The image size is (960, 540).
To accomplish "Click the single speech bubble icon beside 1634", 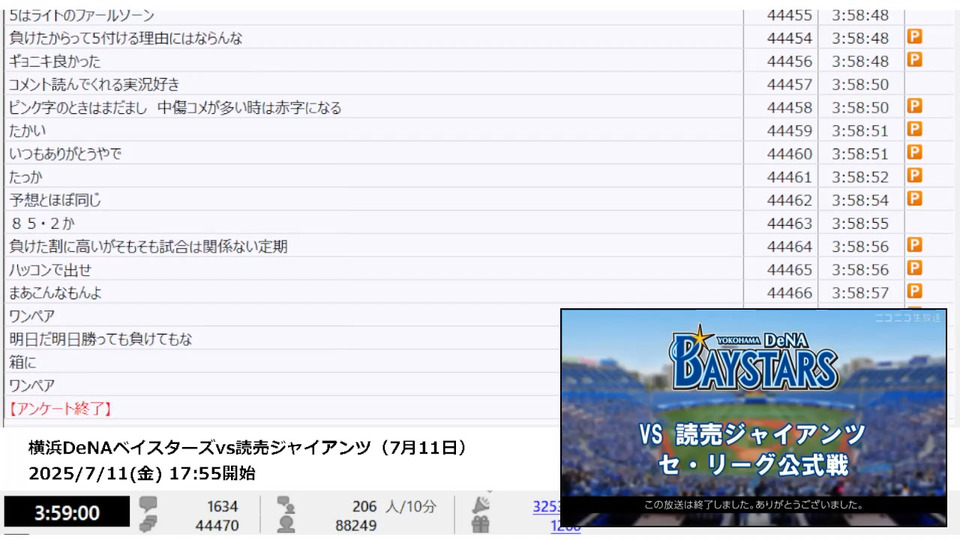I will 148,505.
